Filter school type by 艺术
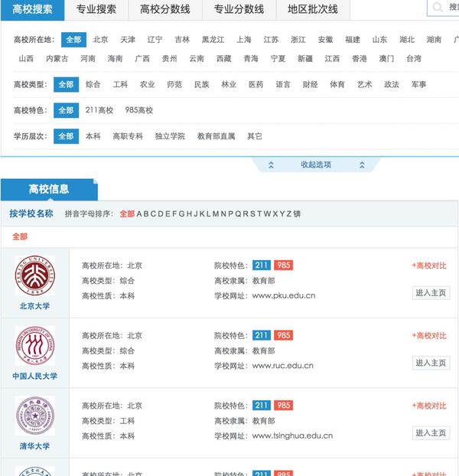This screenshot has height=476, width=459. [x=364, y=84]
